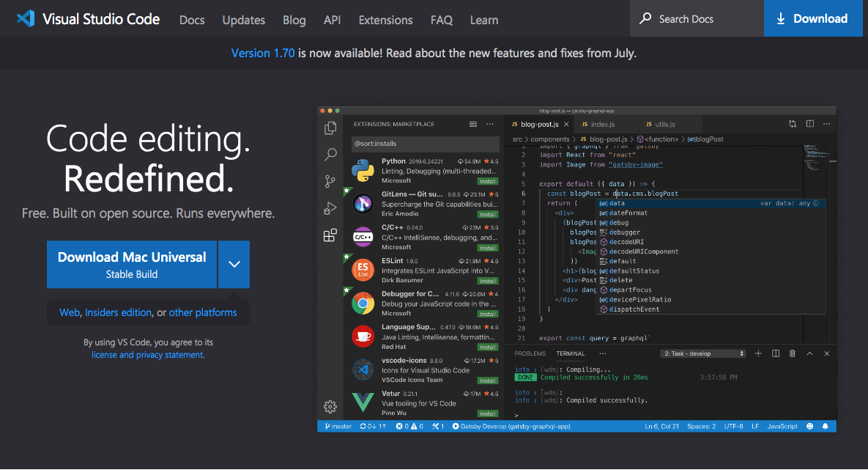The height and width of the screenshot is (470, 868).
Task: Maximize the terminal panel with the chevron
Action: (809, 353)
